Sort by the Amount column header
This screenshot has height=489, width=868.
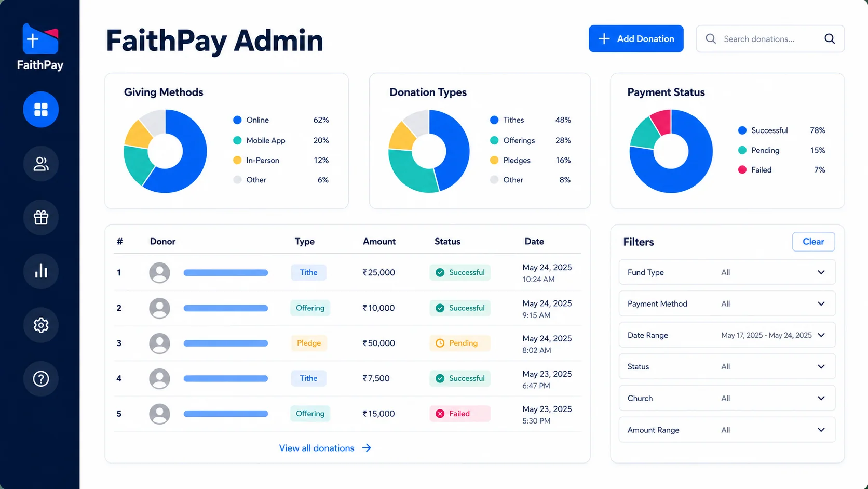click(x=379, y=241)
